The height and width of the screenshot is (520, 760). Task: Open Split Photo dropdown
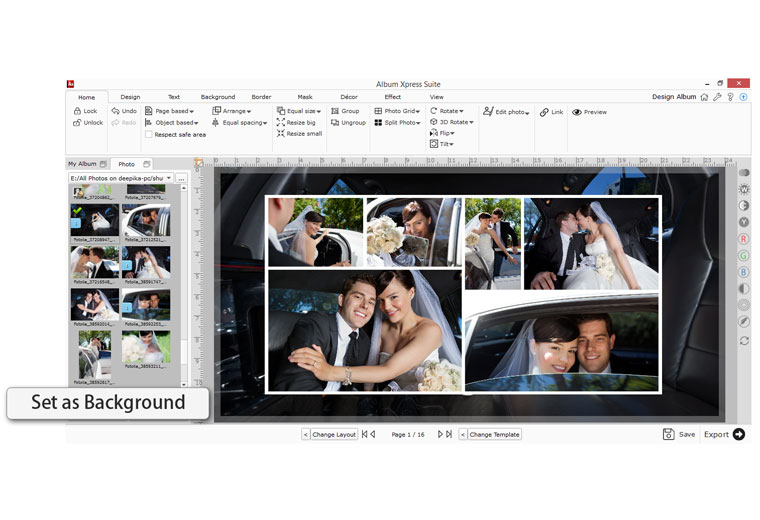point(397,123)
